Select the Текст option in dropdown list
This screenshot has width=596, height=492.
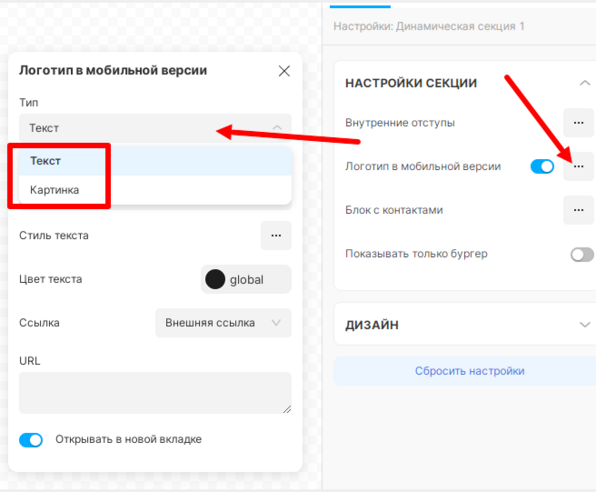[x=155, y=161]
